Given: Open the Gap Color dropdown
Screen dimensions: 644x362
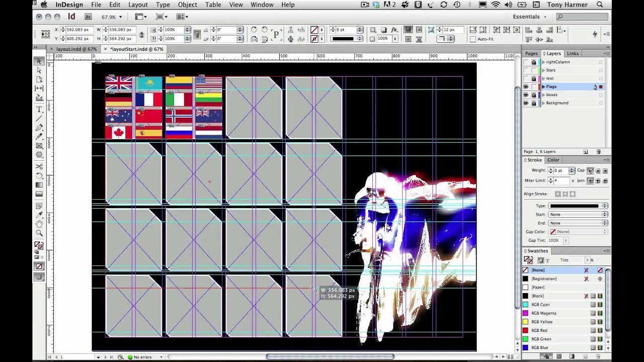Looking at the screenshot, I should click(578, 232).
